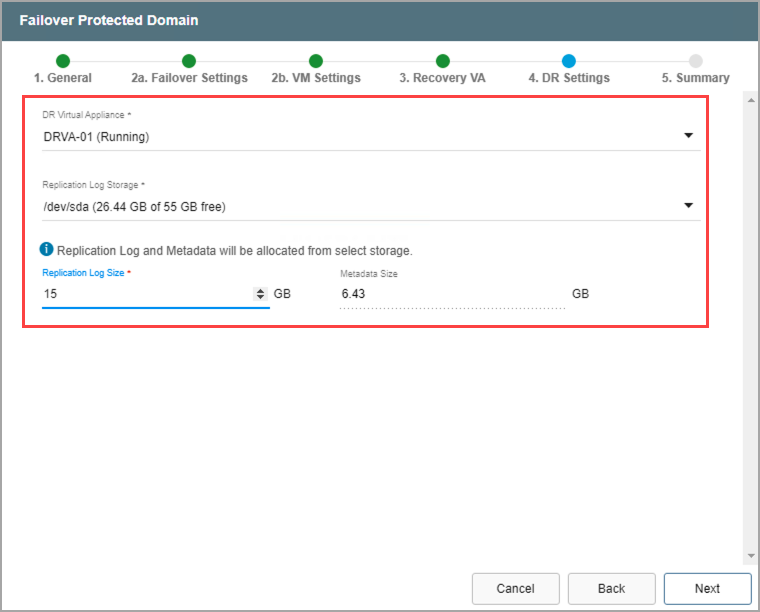Screen dimensions: 760x612
Task: Select the DRVA-01 (Running) combo box
Action: (x=360, y=137)
